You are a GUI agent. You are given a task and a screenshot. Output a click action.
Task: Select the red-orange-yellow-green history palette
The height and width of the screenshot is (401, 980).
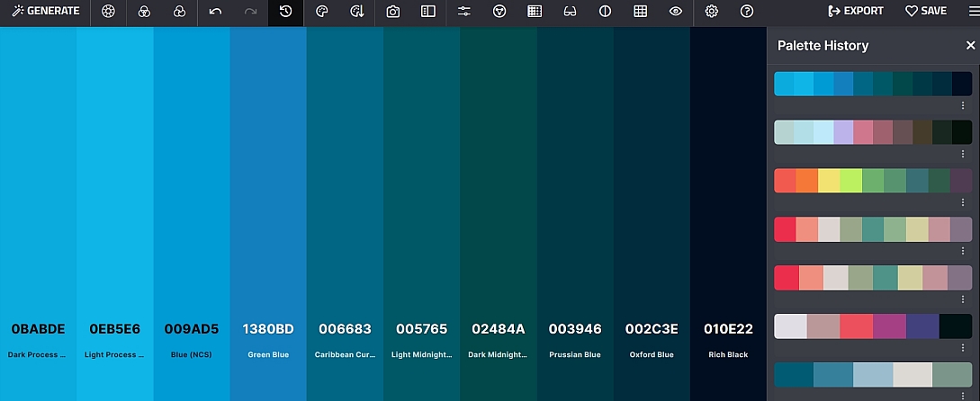[x=873, y=181]
